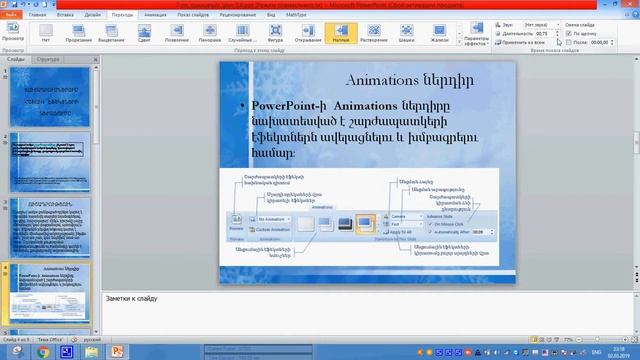Select slide 3 thumbnail
This screenshot has width=640, height=360.
(50, 228)
